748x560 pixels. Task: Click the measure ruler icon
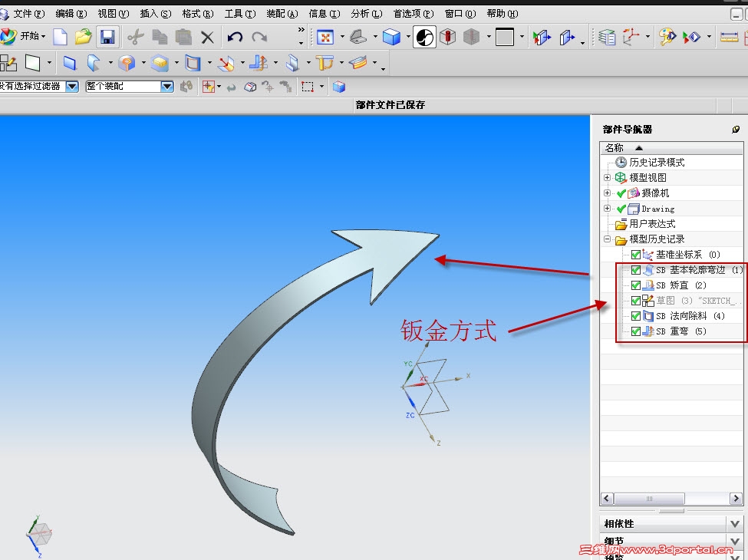[x=729, y=37]
